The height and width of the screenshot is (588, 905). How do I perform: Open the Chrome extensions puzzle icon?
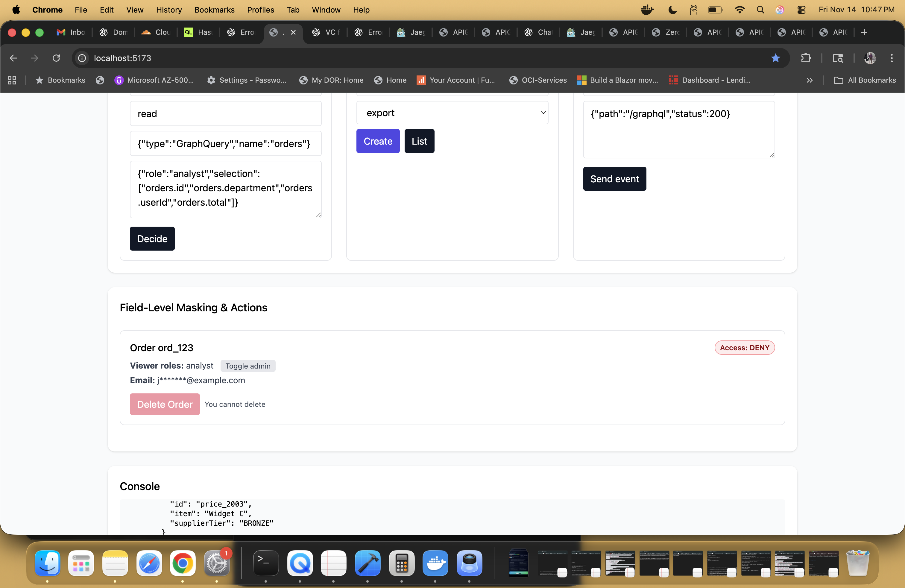click(x=806, y=58)
